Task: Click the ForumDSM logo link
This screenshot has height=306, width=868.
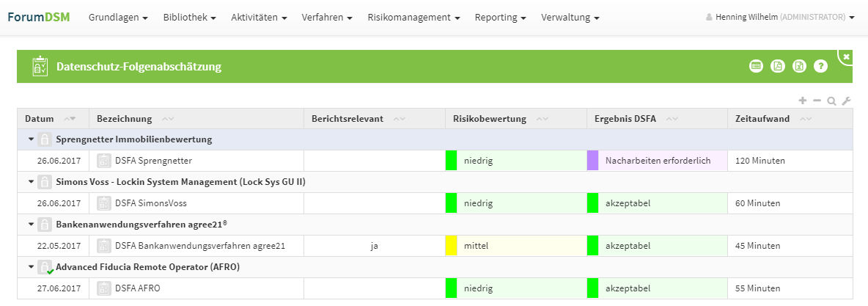Action: coord(39,17)
